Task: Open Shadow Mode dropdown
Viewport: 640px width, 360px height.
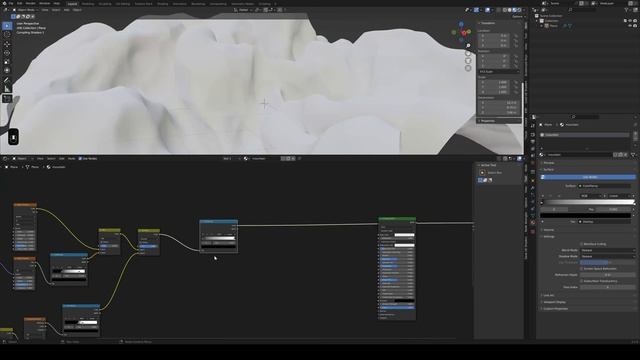Action: (607, 256)
